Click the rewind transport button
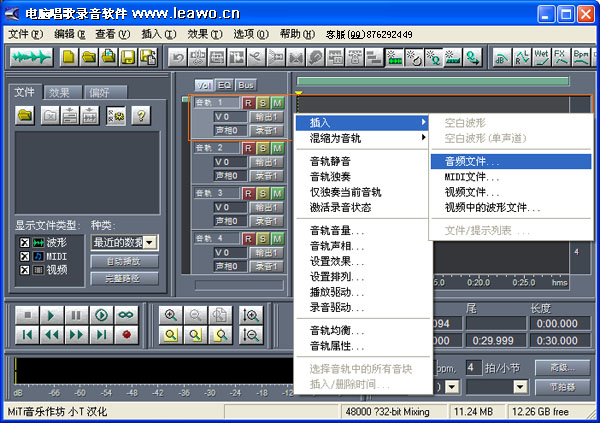The height and width of the screenshot is (423, 600). 52,335
